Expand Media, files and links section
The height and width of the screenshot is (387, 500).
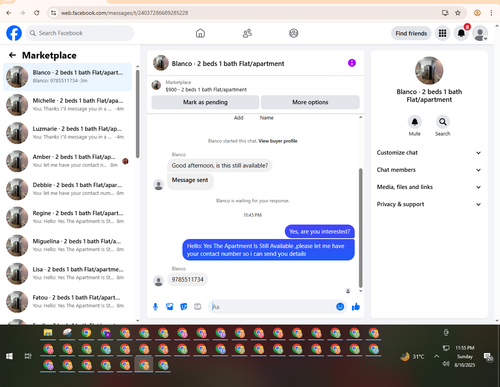coord(429,187)
